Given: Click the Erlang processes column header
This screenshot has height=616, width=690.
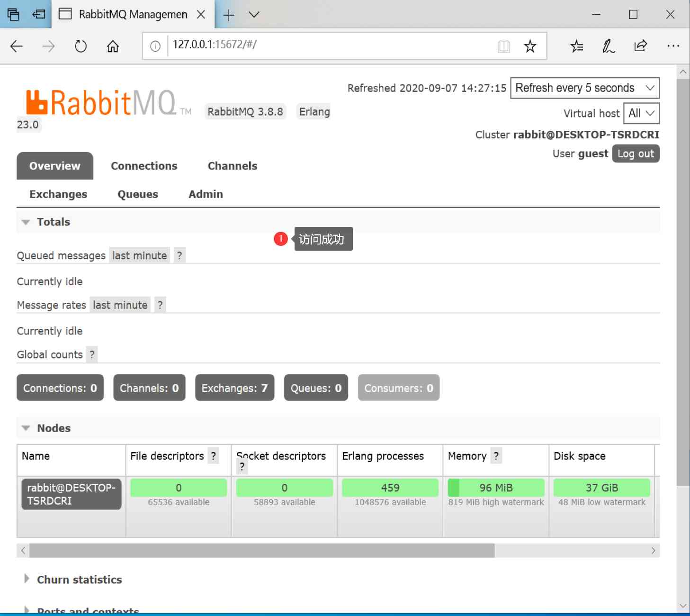Looking at the screenshot, I should pos(383,456).
